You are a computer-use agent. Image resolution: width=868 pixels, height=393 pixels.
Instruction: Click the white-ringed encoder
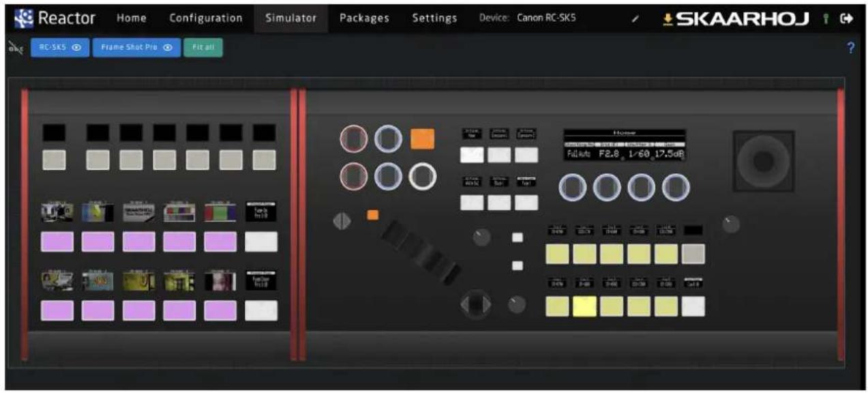coord(422,177)
